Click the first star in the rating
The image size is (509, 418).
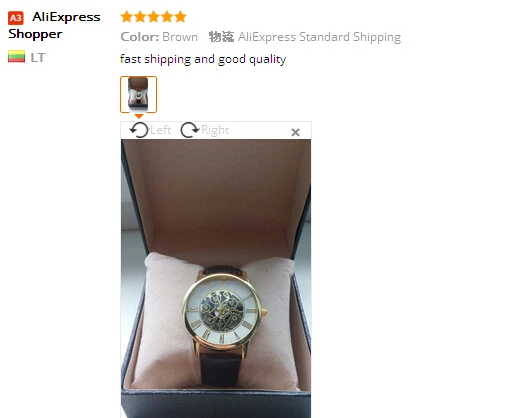[x=127, y=16]
